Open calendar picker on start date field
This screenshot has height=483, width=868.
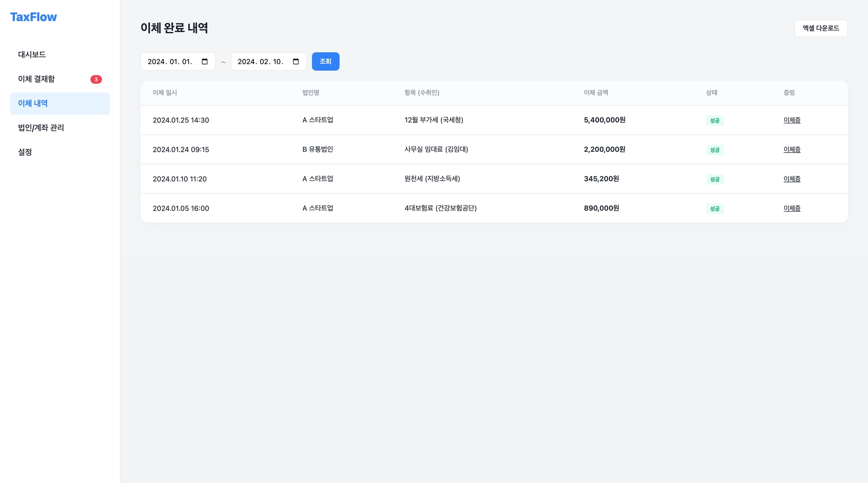coord(205,61)
